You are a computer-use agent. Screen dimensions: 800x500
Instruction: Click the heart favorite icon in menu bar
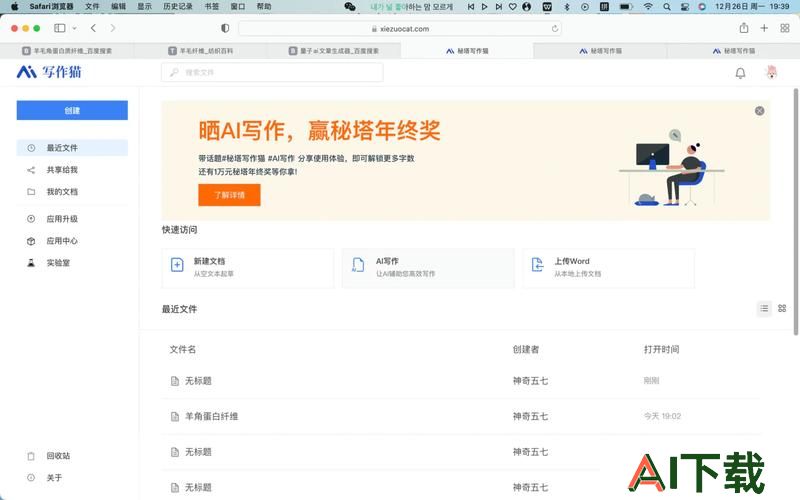(513, 7)
